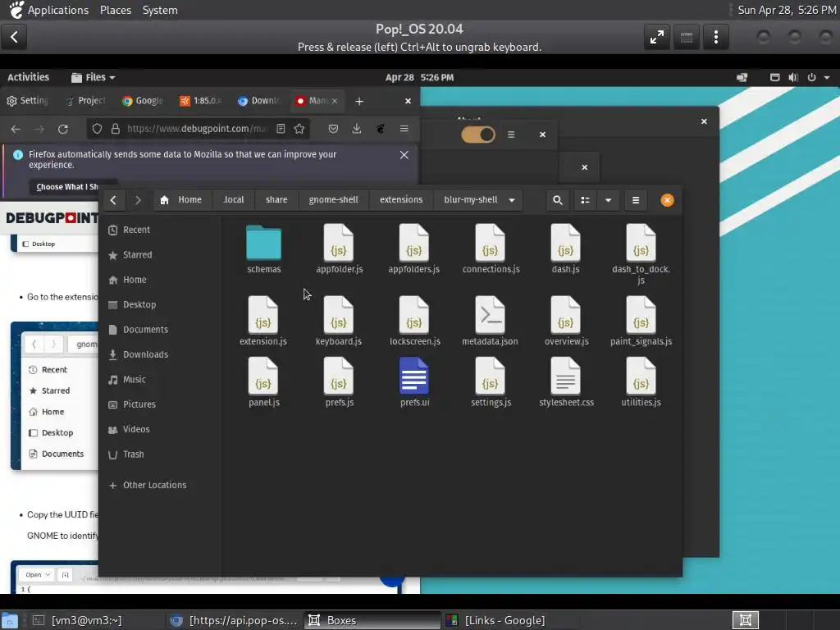Toggle Boxes fullscreen mode
840x630 pixels.
tap(657, 37)
